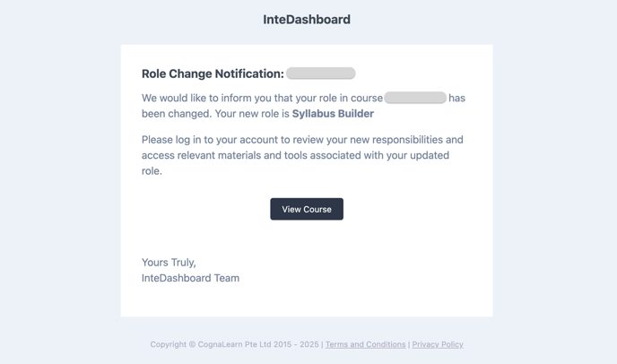This screenshot has width=617, height=364.
Task: Click the 2015 - 2025 year range
Action: click(x=296, y=344)
